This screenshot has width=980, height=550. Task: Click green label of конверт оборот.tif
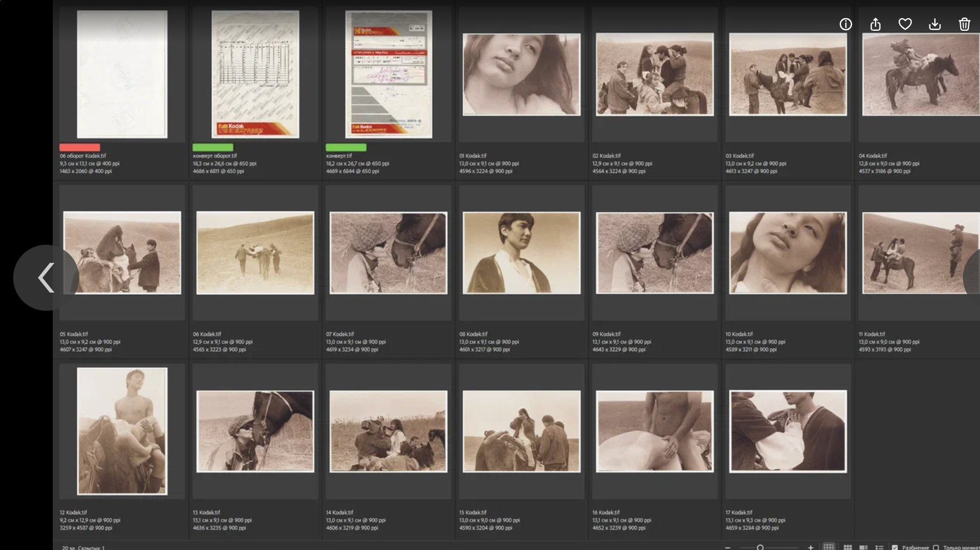[213, 147]
